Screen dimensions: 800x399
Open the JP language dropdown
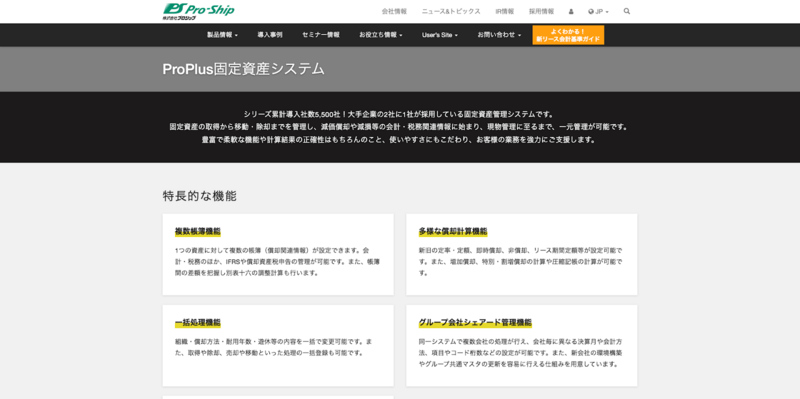point(598,11)
